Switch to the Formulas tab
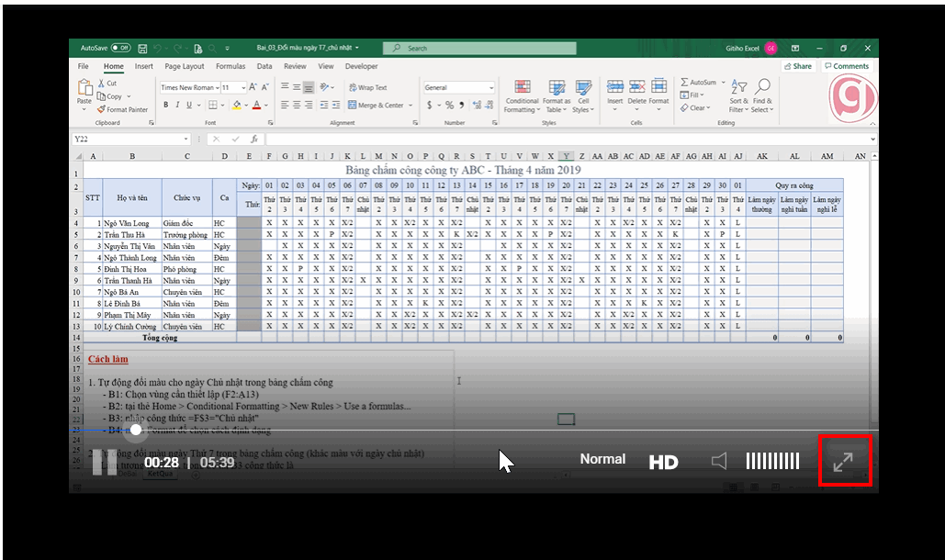Screen dimensions: 945x560 (x=231, y=66)
